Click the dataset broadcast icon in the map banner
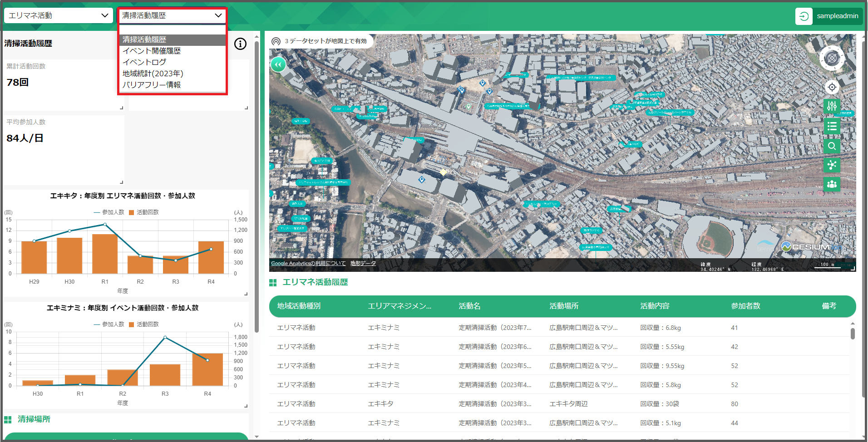The width and height of the screenshot is (868, 442). tap(276, 41)
